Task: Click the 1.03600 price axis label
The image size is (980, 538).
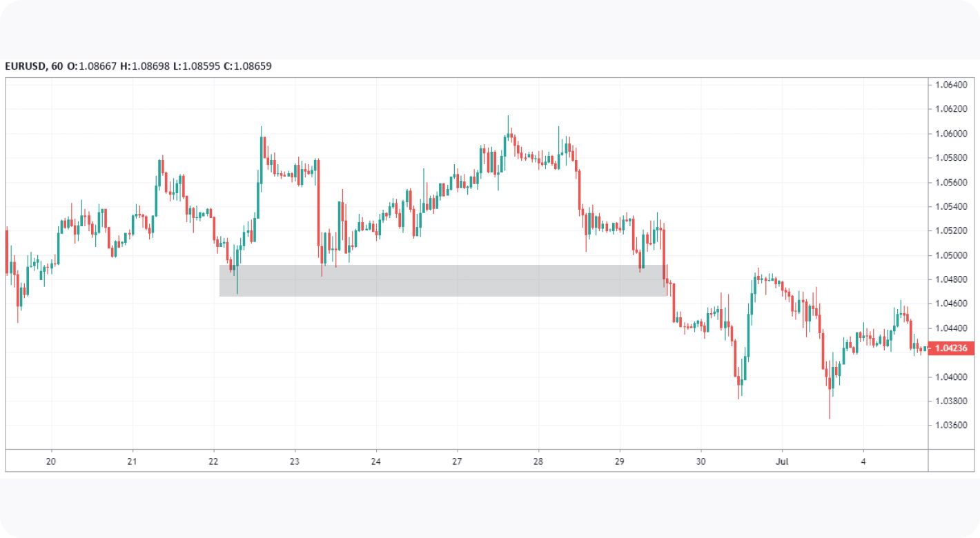Action: (950, 425)
